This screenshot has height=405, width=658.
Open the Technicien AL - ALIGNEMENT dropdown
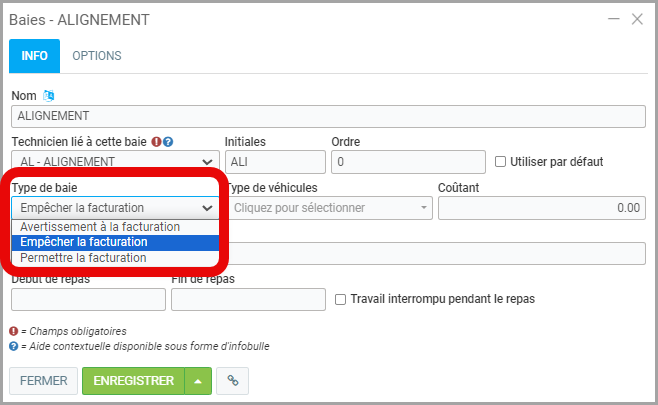pyautogui.click(x=115, y=161)
